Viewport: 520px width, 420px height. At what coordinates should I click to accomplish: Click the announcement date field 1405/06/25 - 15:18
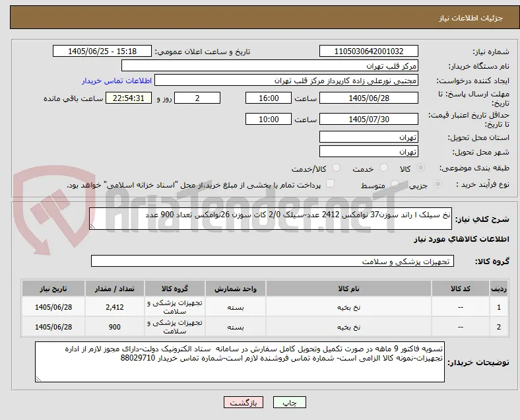coord(102,51)
